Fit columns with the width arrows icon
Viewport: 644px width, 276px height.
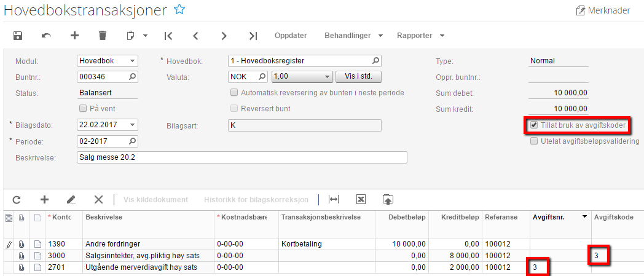pos(334,200)
